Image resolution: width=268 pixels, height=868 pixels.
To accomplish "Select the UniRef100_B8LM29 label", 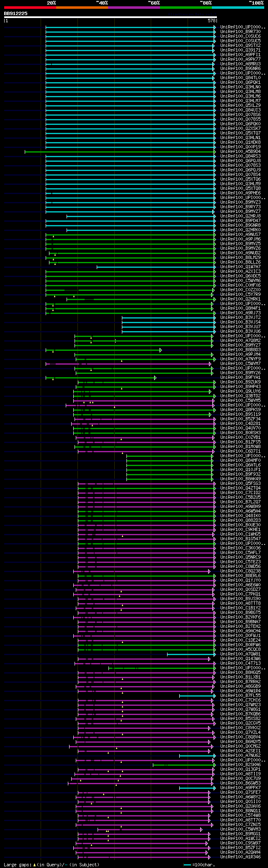I will point(240,257).
